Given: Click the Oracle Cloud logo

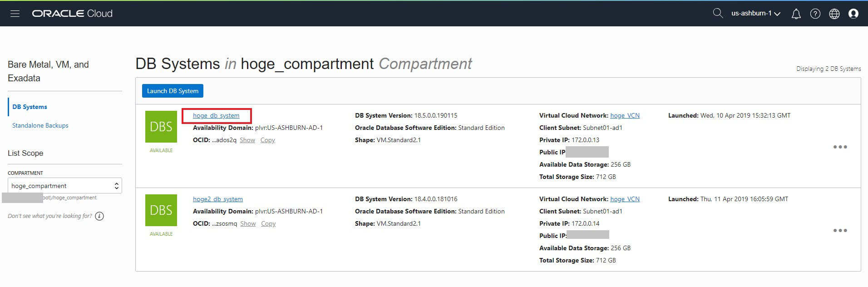Looking at the screenshot, I should (72, 14).
